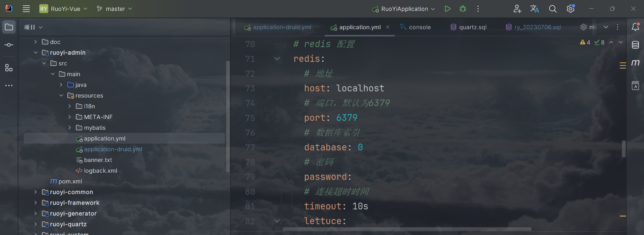This screenshot has height=235, width=644.
Task: Collapse the src folder
Action: [44, 63]
